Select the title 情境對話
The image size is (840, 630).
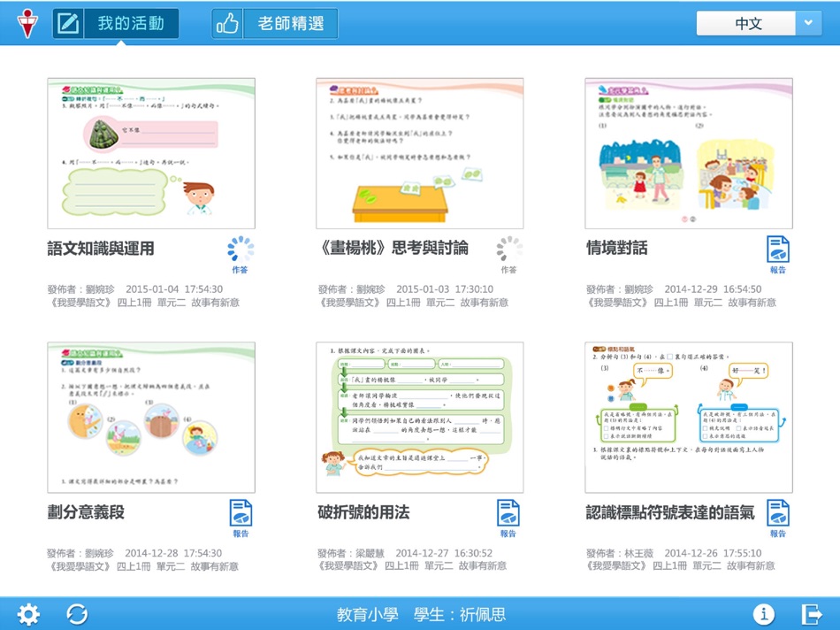616,248
